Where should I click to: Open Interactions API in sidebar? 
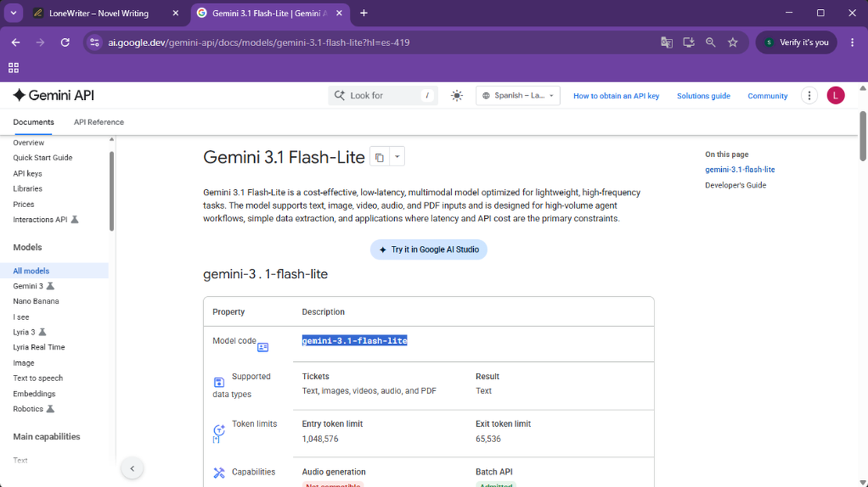coord(40,220)
